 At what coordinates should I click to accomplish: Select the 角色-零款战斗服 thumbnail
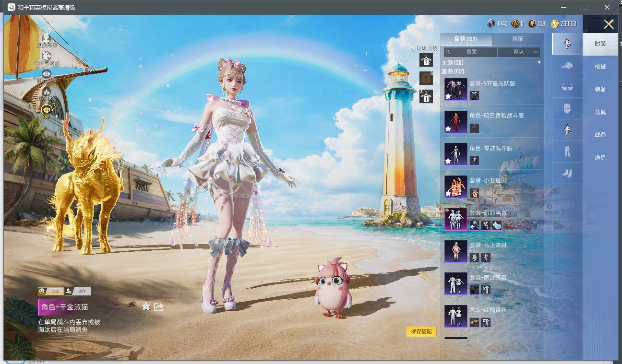(455, 154)
